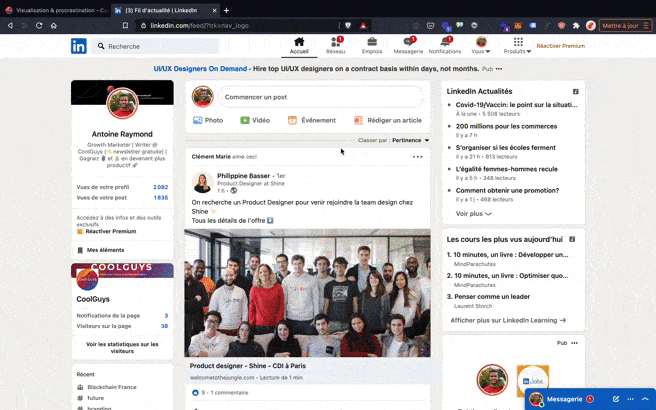The height and width of the screenshot is (410, 656).
Task: Click Antoine Raymond profile name
Action: pos(122,134)
